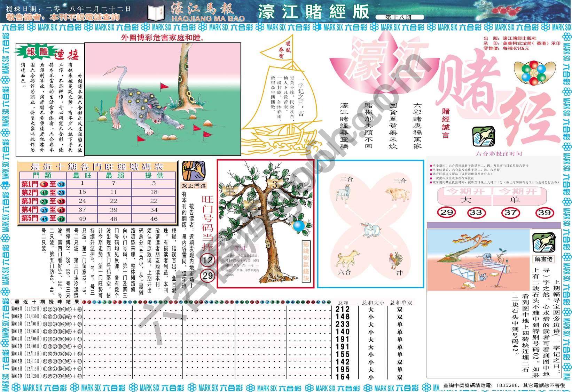Image resolution: width=572 pixels, height=392 pixels.
Task: Click the 捉正門路 label
Action: coord(194,186)
